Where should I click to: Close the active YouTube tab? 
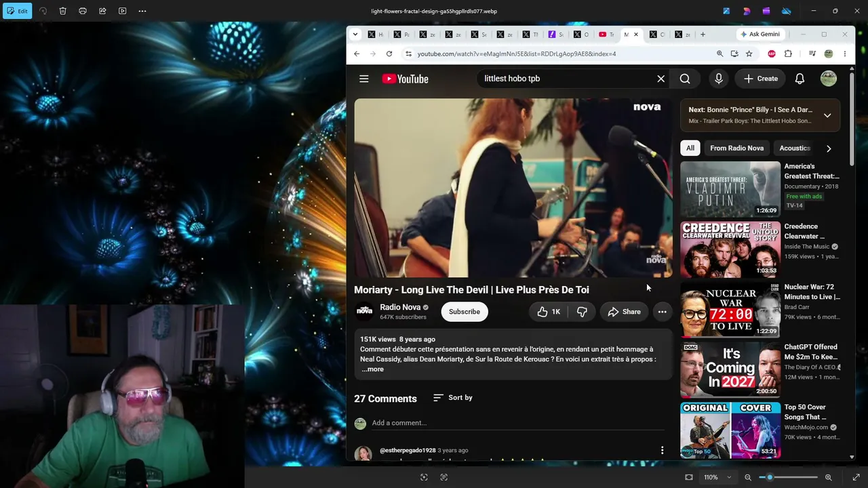(x=635, y=35)
